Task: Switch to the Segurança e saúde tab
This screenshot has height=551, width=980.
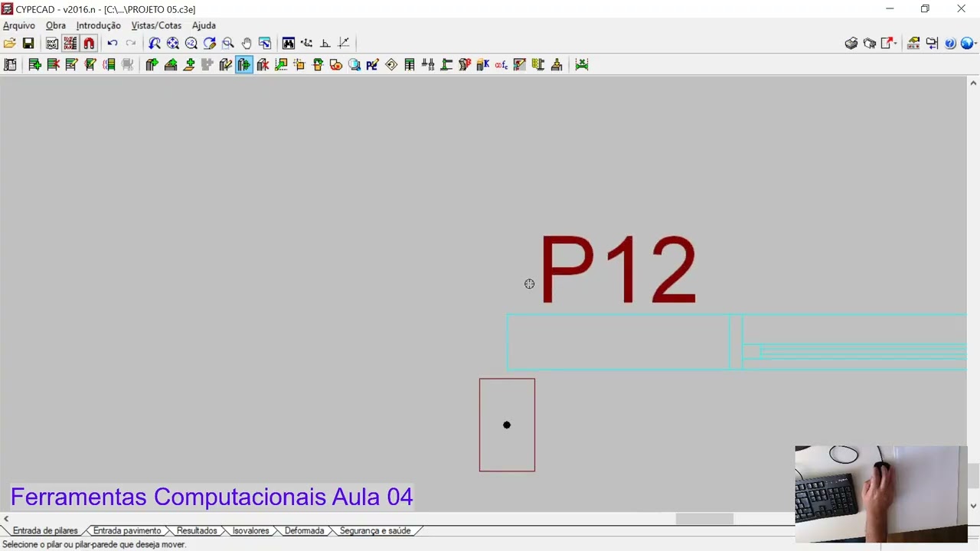Action: [375, 530]
